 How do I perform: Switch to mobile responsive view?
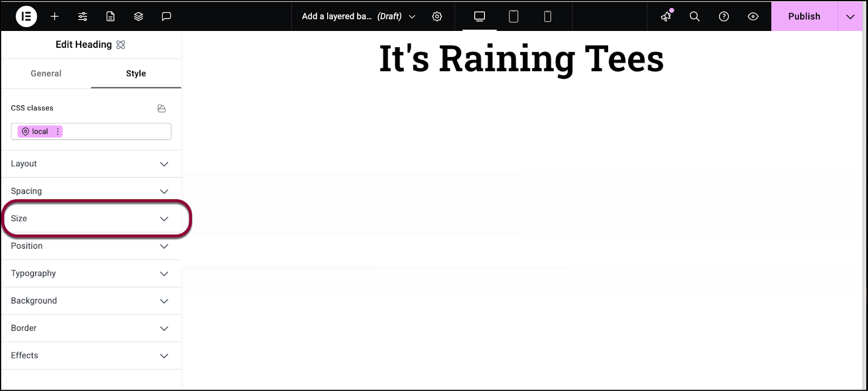[547, 16]
